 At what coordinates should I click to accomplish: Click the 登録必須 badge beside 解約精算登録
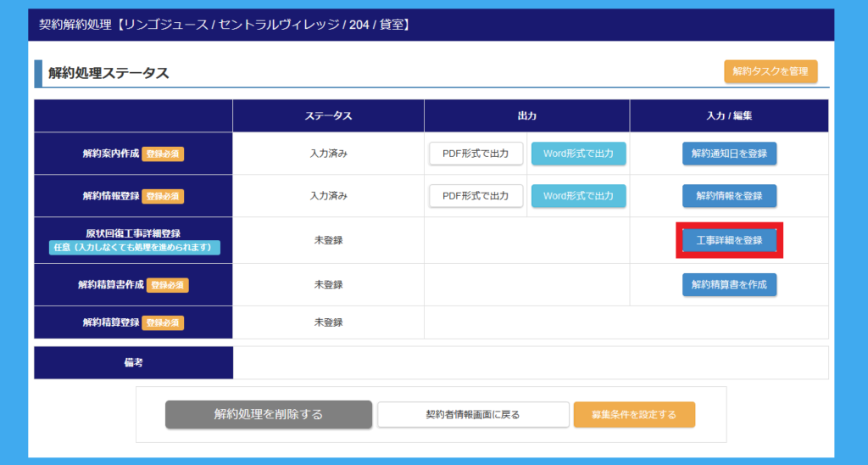(163, 322)
